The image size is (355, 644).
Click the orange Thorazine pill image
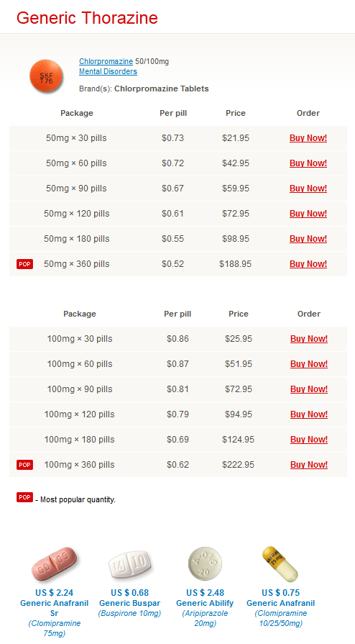[x=47, y=76]
